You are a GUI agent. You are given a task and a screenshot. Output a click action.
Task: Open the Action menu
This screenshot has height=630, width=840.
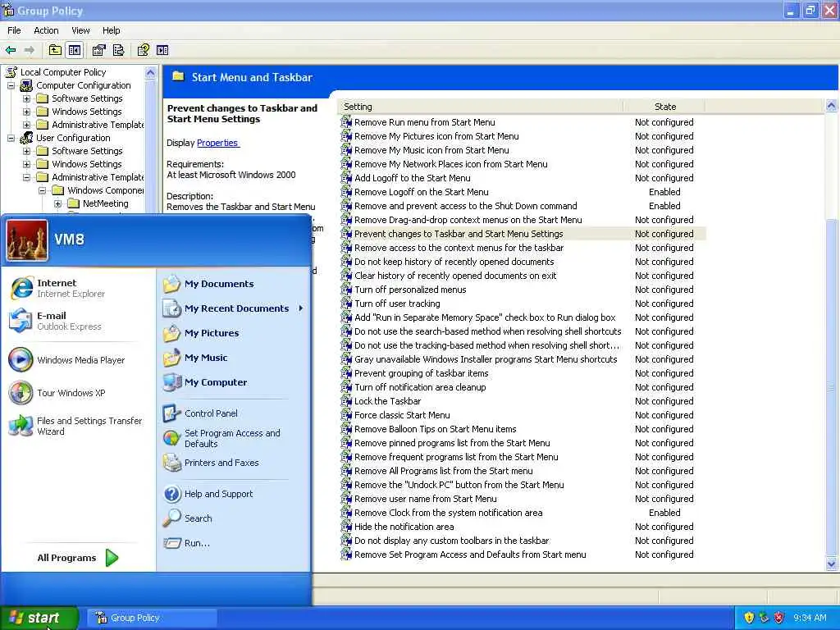[x=46, y=30]
